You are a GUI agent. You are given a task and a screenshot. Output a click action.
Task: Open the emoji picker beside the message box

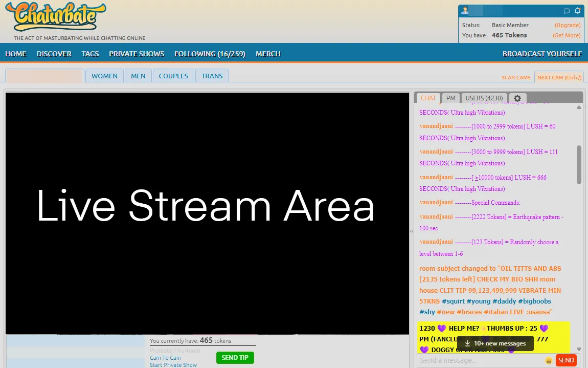(x=549, y=360)
